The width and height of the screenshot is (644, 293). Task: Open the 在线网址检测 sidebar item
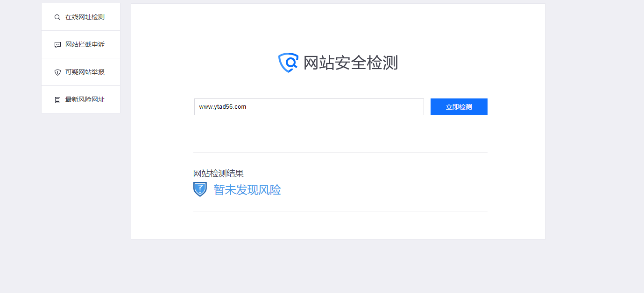(x=81, y=17)
